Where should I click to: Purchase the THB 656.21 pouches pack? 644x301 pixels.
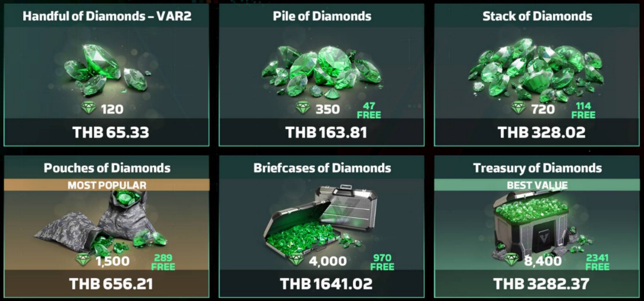tap(111, 283)
